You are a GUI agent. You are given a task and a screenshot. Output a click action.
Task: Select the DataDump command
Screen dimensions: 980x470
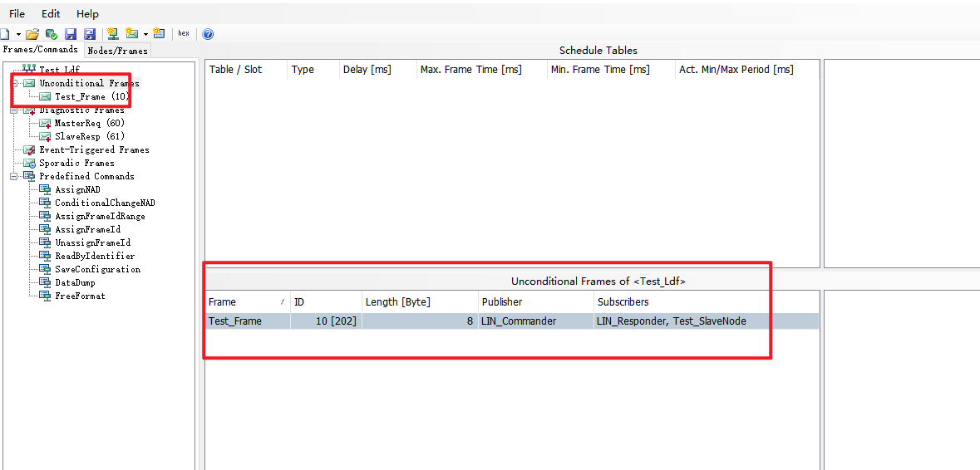pos(74,282)
